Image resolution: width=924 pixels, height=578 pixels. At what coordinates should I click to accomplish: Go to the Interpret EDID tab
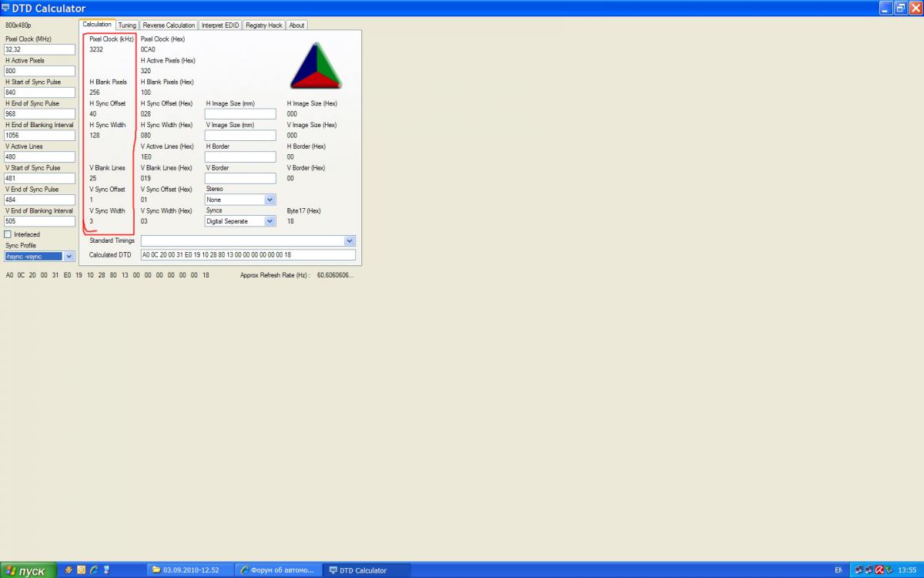[221, 25]
